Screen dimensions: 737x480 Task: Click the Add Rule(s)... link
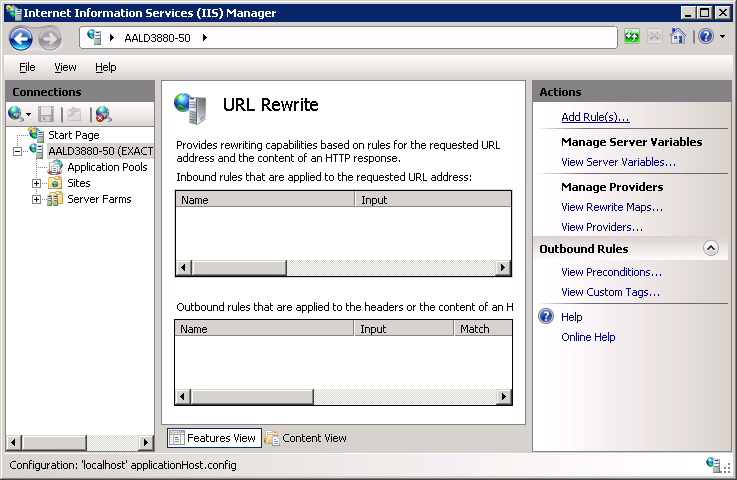(x=595, y=117)
